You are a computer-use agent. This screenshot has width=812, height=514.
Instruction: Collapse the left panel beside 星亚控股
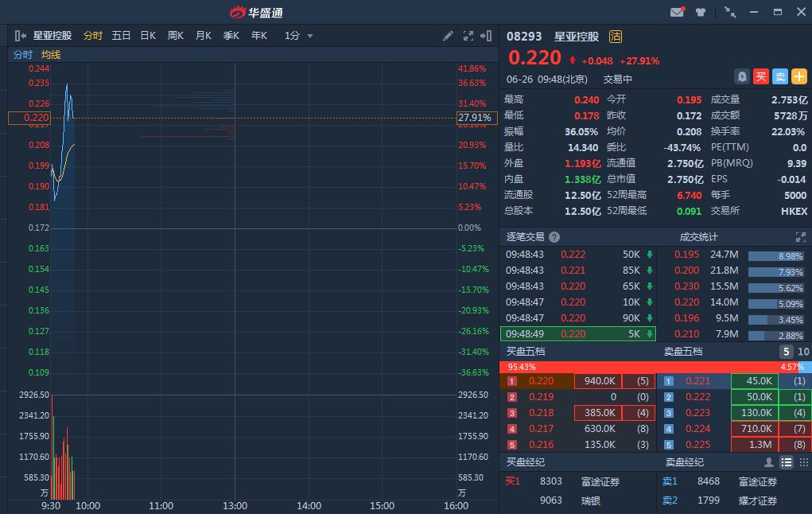[21, 36]
